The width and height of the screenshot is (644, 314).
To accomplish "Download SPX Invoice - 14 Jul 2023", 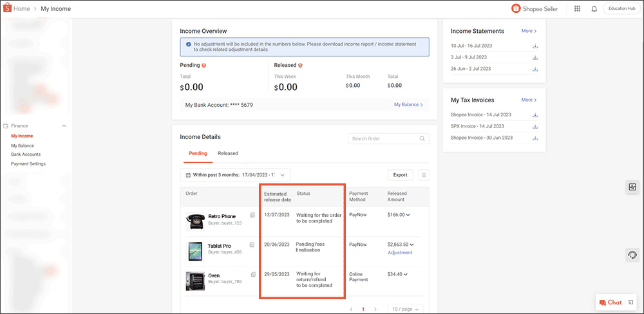I will point(535,126).
